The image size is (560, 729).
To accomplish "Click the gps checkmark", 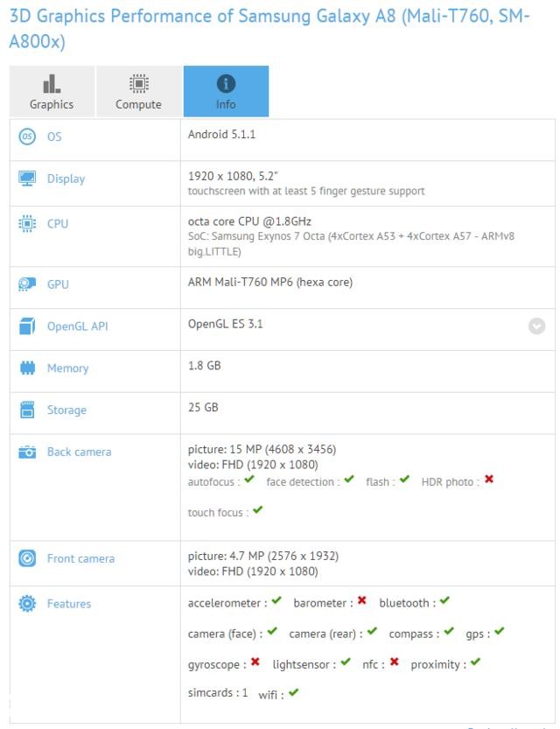I will point(500,631).
